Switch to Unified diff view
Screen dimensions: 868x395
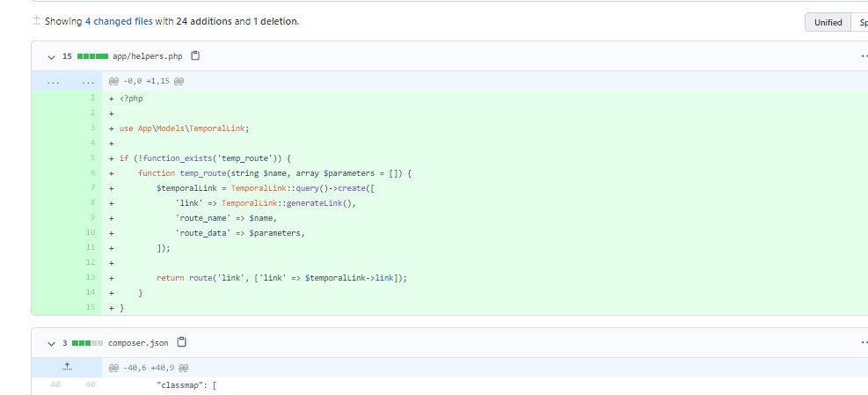(828, 22)
